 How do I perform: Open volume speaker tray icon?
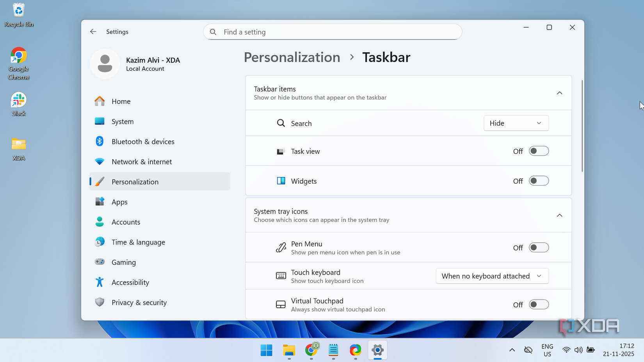tap(578, 350)
